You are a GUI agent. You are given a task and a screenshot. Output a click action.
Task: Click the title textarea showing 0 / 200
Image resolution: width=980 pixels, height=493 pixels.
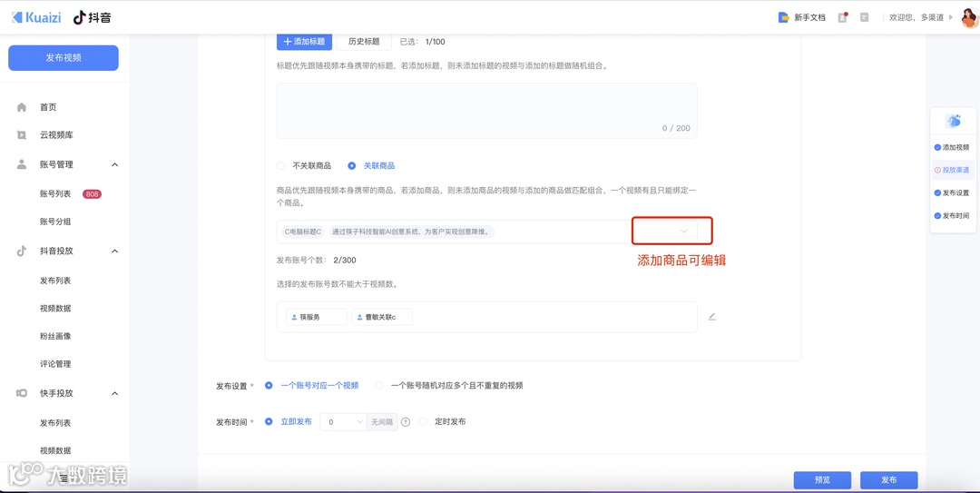(x=487, y=111)
